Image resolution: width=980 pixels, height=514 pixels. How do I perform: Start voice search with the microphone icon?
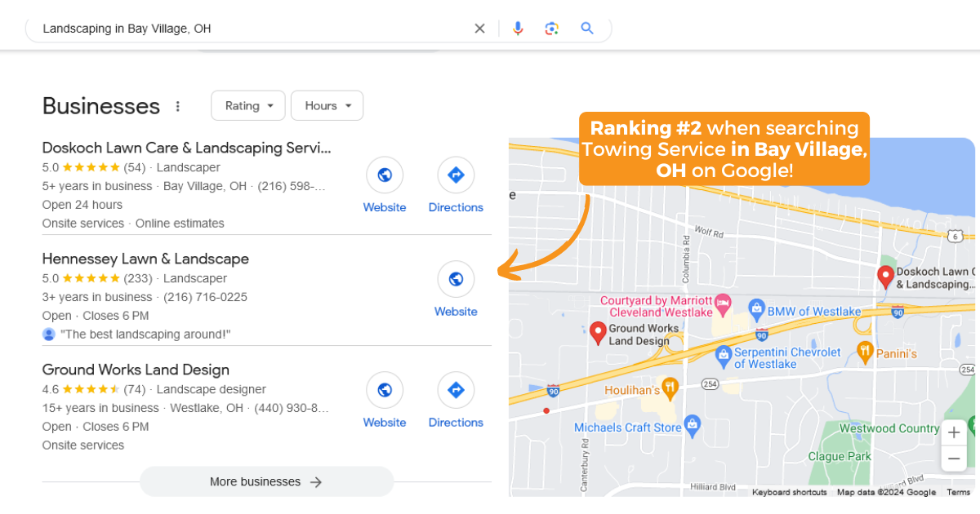(x=518, y=29)
